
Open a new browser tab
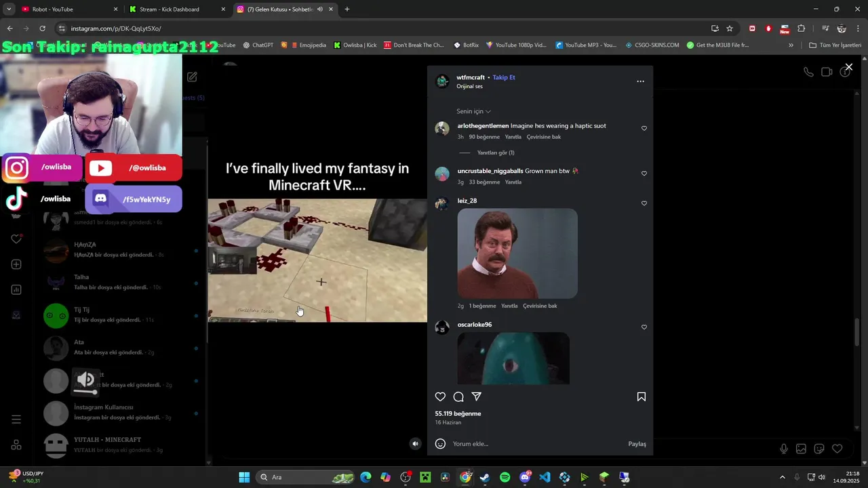(347, 9)
